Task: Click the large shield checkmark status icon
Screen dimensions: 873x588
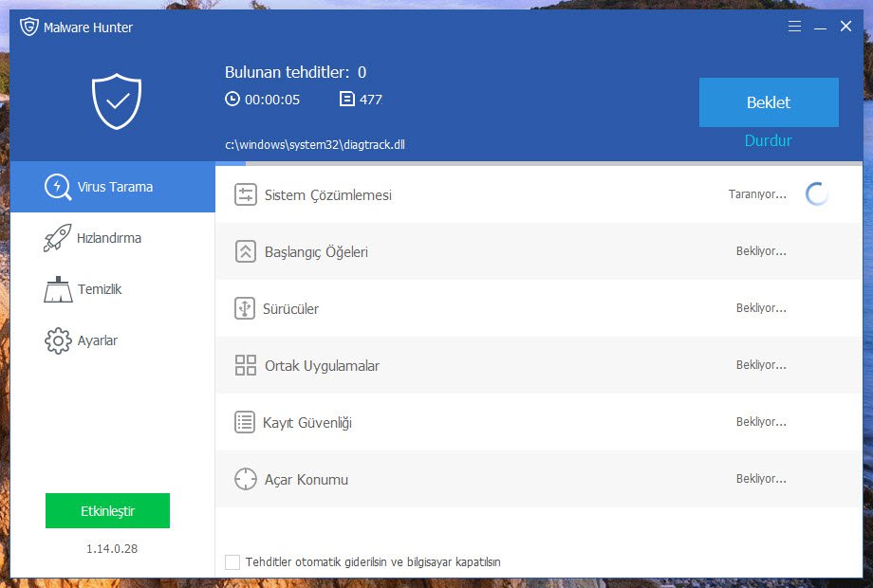Action: click(x=117, y=101)
